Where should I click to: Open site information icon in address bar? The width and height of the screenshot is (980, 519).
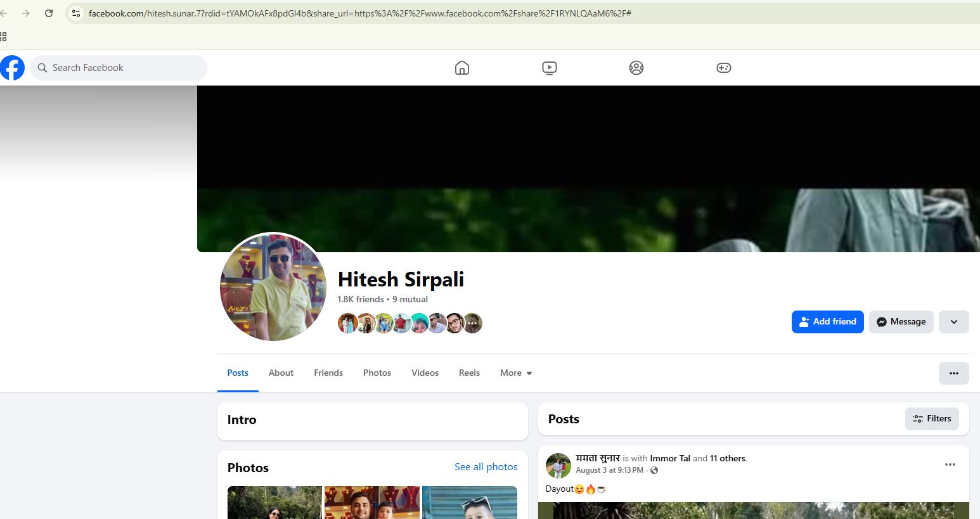[75, 13]
